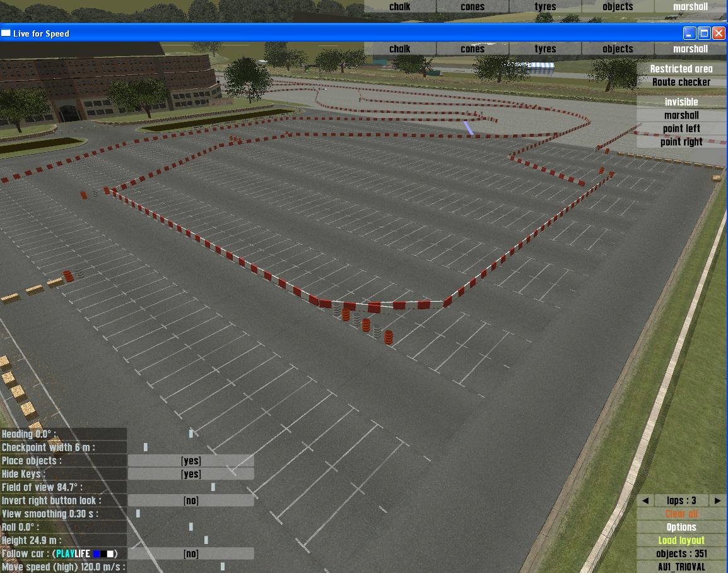Adjust the Heading slider handle
Viewport: 728px width, 573px height.
pos(191,434)
